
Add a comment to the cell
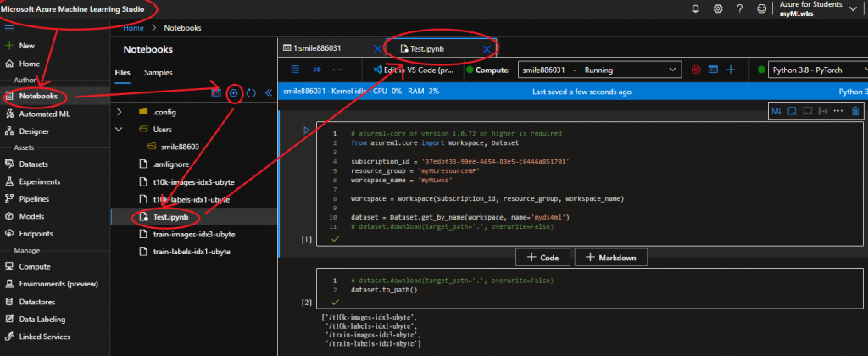tap(808, 111)
